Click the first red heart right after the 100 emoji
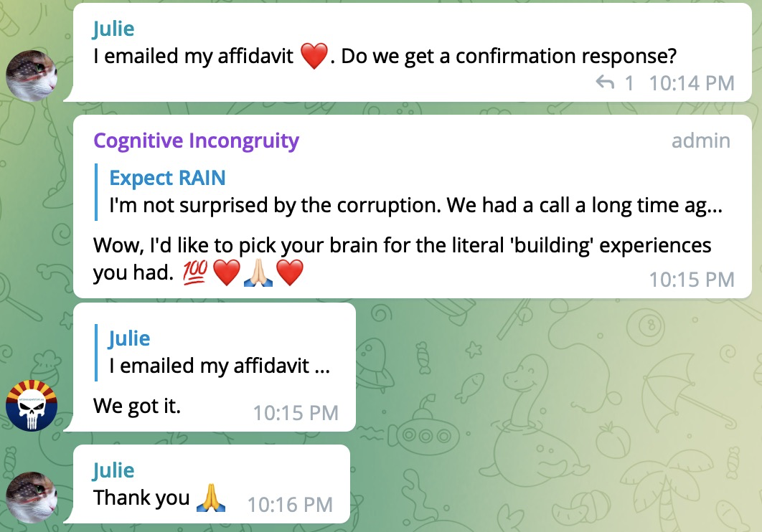This screenshot has height=532, width=762. (226, 273)
